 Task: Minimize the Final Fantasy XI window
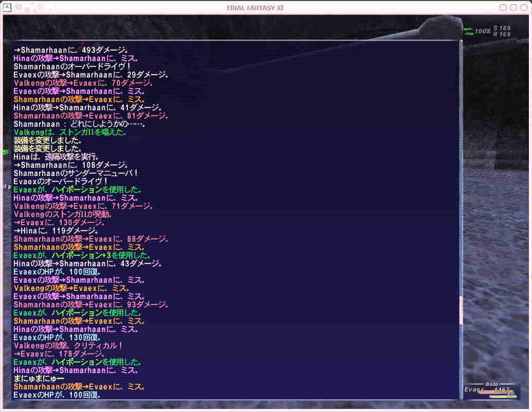pyautogui.click(x=503, y=7)
